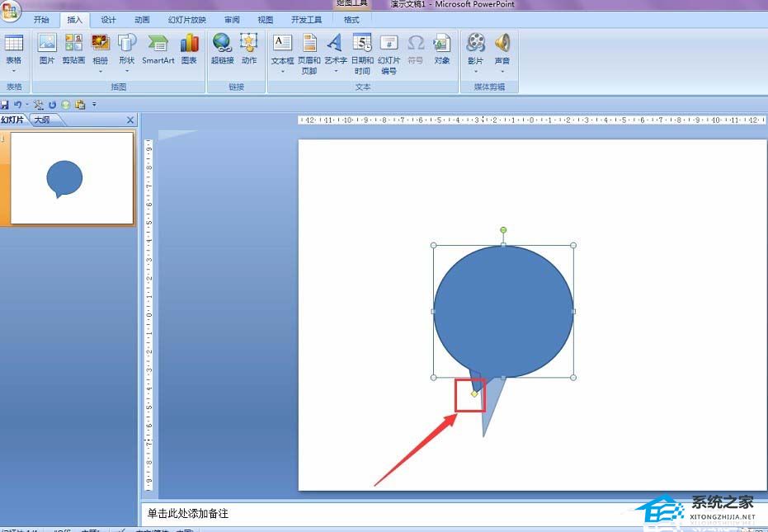Switch to the Outline (大纲) pane tab

pyautogui.click(x=43, y=120)
